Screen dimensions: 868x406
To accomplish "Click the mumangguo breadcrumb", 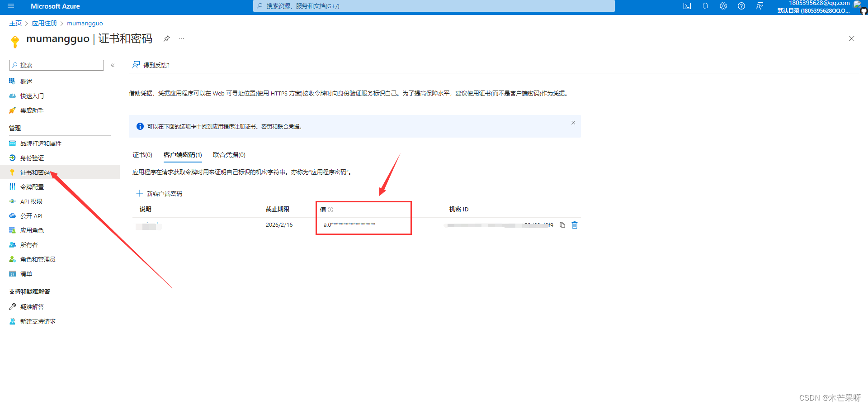I will (x=85, y=23).
